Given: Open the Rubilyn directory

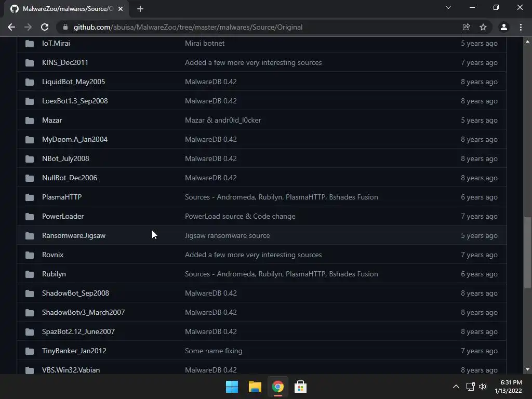Looking at the screenshot, I should pos(54,274).
